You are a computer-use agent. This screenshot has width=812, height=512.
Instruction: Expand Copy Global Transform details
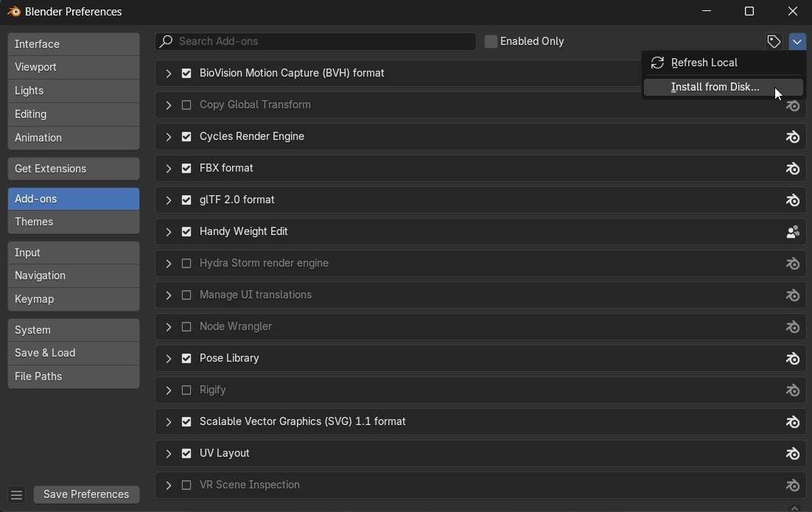[168, 105]
